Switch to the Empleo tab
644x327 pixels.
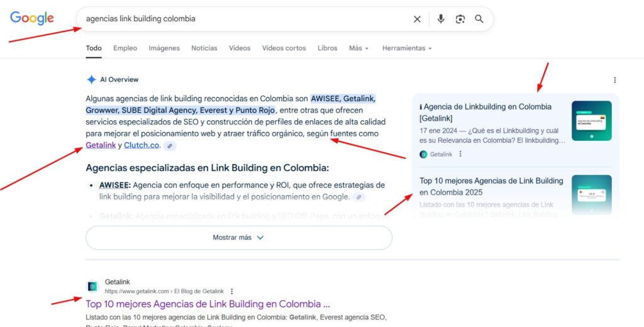coord(125,48)
